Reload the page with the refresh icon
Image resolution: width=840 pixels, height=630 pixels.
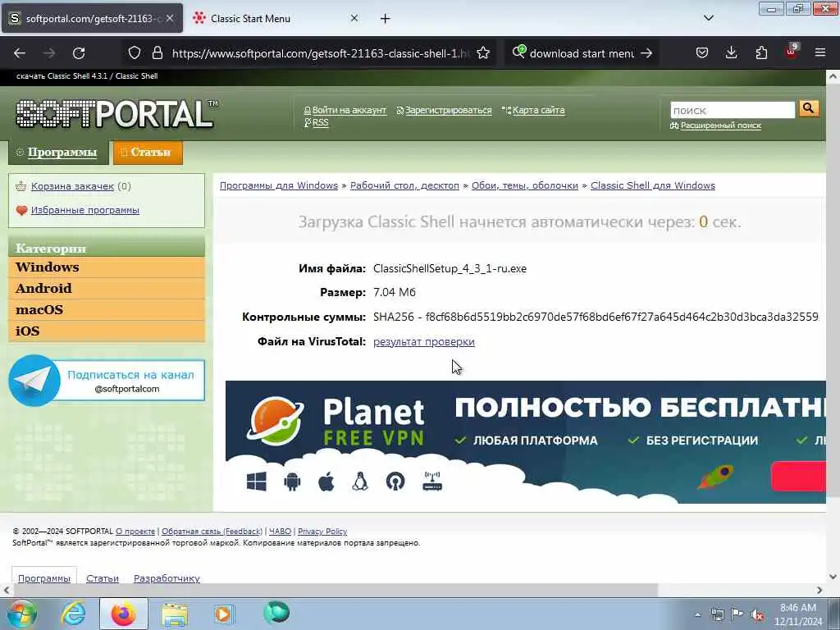(79, 53)
